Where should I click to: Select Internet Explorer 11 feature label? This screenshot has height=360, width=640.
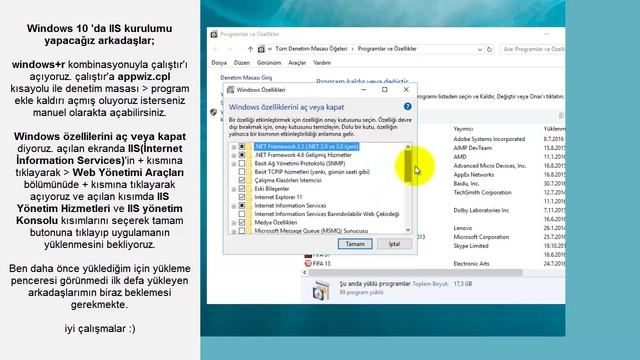(278, 197)
